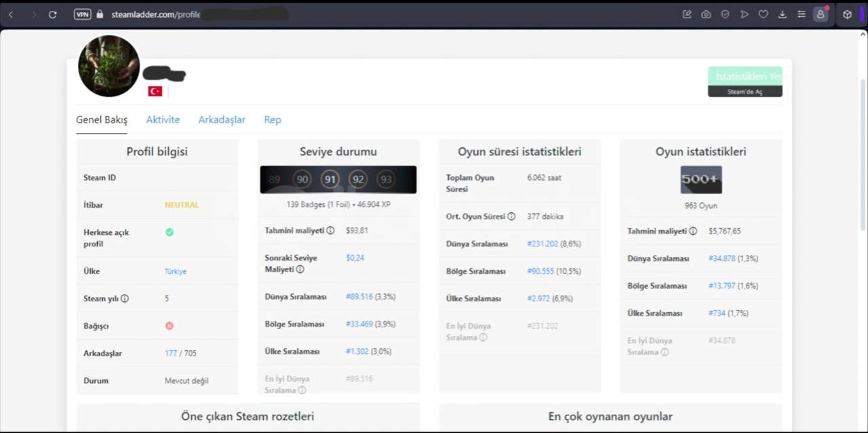Open the $0,24 next level cost link

pos(355,258)
